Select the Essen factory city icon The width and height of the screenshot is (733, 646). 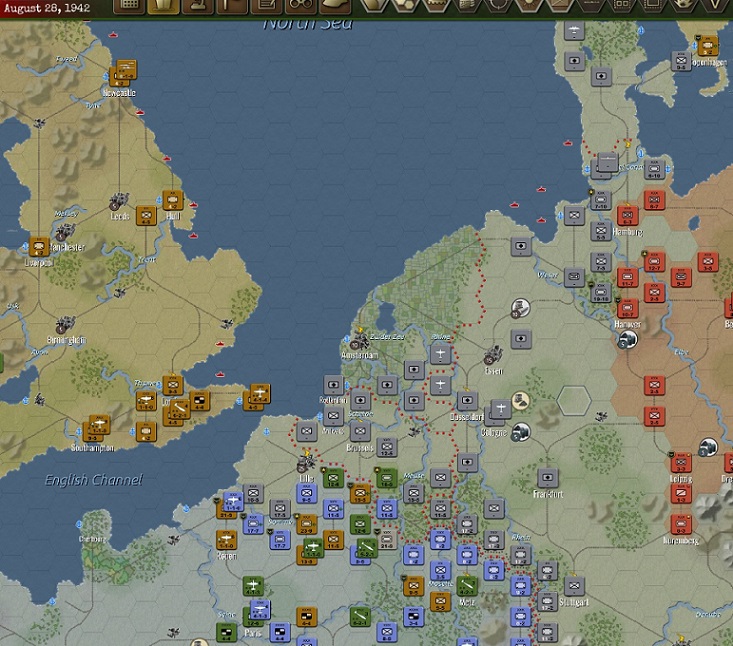493,355
